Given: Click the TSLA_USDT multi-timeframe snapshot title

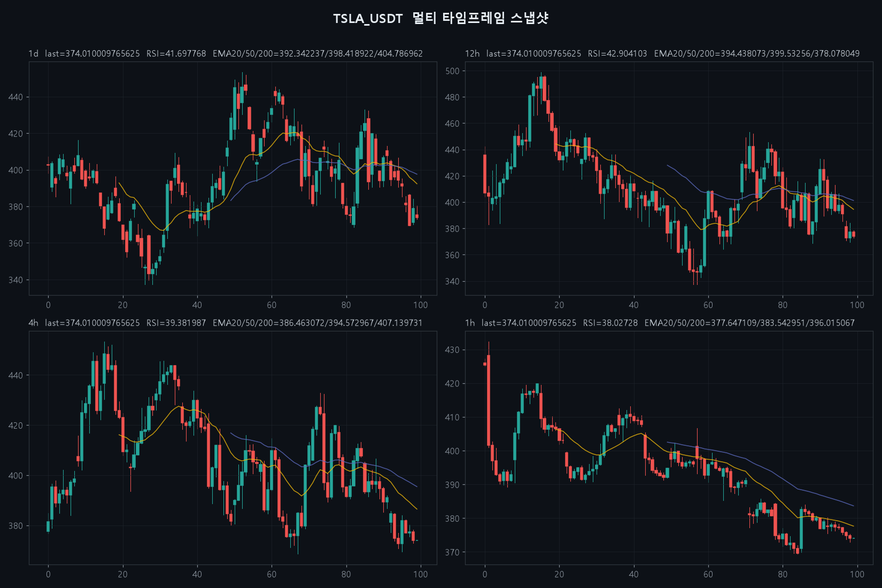Looking at the screenshot, I should [440, 18].
